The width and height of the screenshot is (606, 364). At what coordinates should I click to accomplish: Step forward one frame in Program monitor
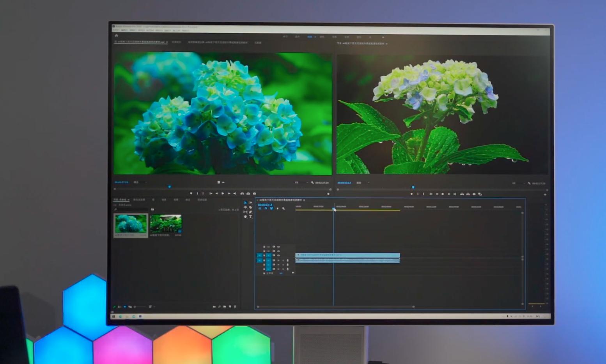click(x=449, y=194)
